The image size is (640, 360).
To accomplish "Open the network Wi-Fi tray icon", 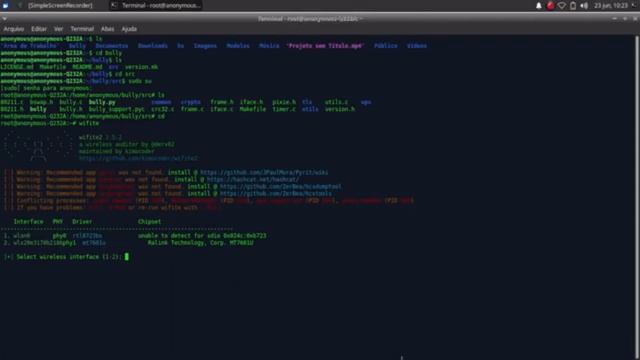I will 562,5.
